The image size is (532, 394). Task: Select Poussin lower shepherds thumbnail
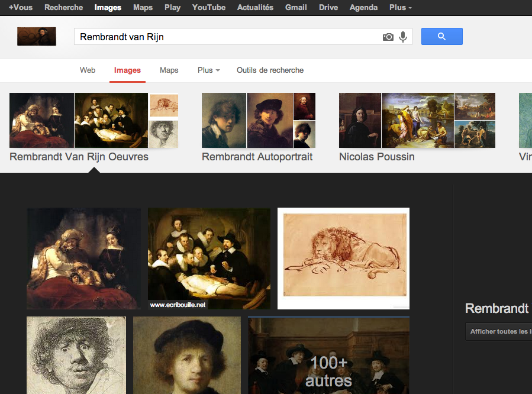[475, 134]
